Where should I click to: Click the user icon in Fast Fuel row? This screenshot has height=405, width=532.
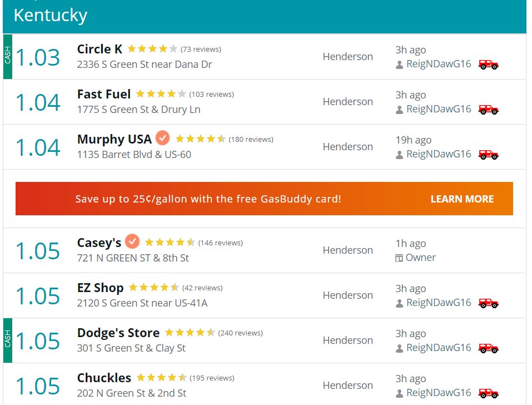pos(399,110)
